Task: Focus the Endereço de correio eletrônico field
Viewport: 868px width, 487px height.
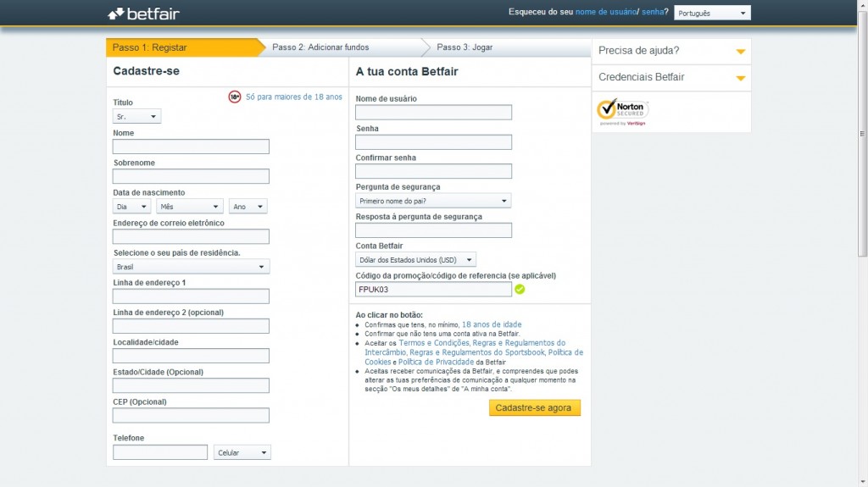Action: (191, 237)
